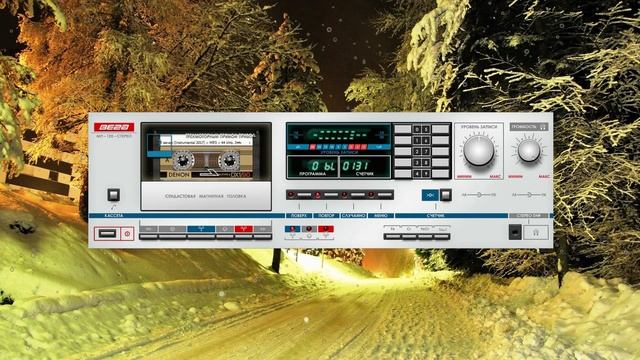Click the blue counter reset button above Счетчик
Screen dimensions: 640x360
430,195
